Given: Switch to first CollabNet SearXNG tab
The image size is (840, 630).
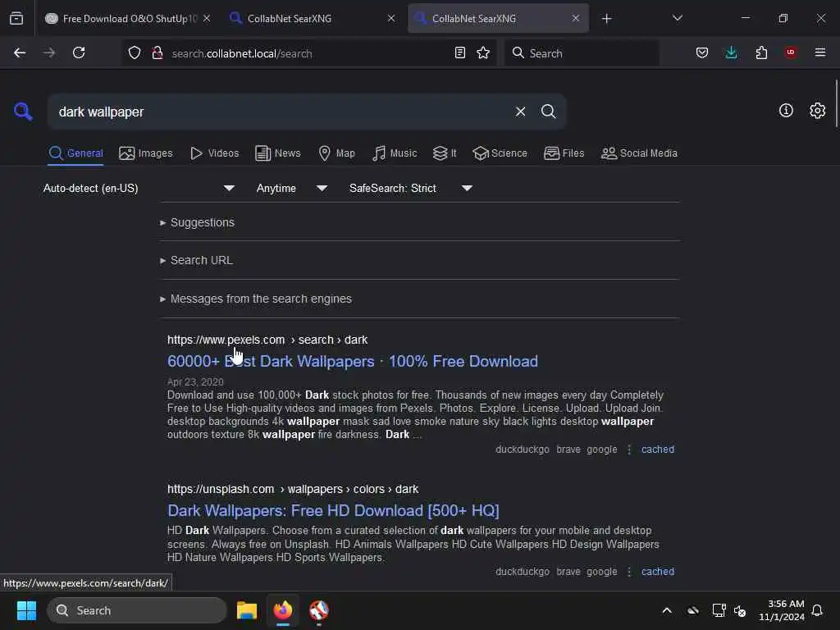Looking at the screenshot, I should click(313, 18).
